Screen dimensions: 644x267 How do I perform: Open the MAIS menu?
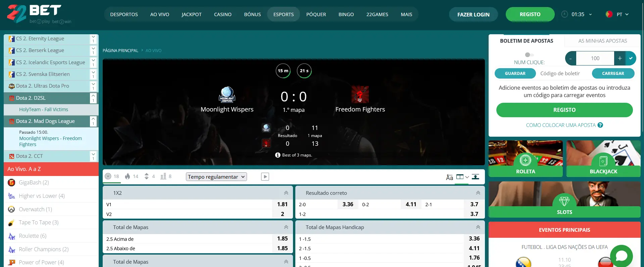[x=406, y=14]
